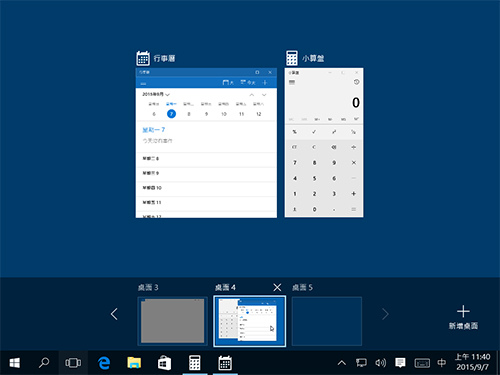Screen dimensions: 500x375
Task: Show hidden system tray icons
Action: pos(342,363)
